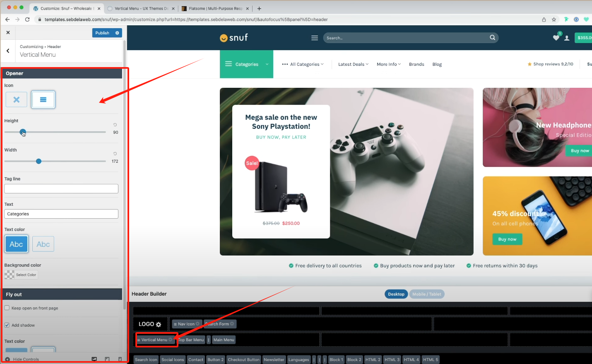Click the search magnifier icon in header

(x=492, y=38)
